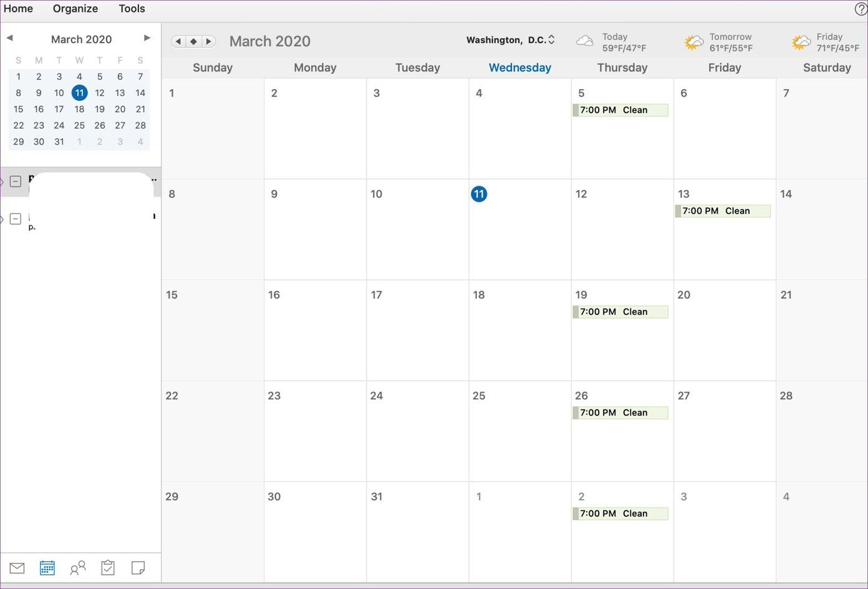Click Tomorrow's partly sunny weather icon
The width and height of the screenshot is (868, 589).
point(693,42)
